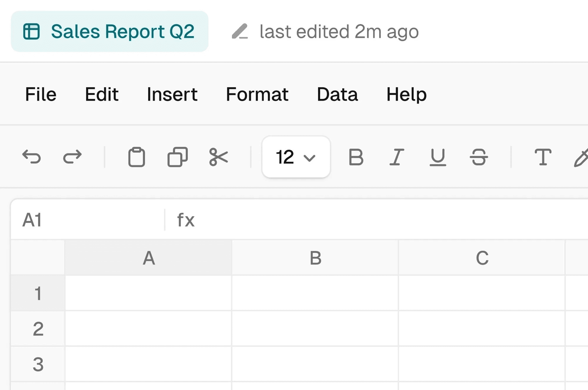Click the redo arrow icon
The height and width of the screenshot is (390, 588).
(72, 157)
